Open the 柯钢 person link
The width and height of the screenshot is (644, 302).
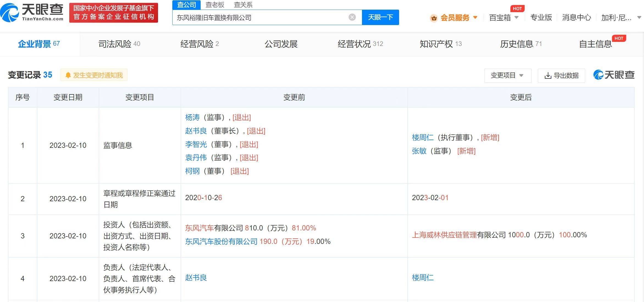[x=192, y=171]
